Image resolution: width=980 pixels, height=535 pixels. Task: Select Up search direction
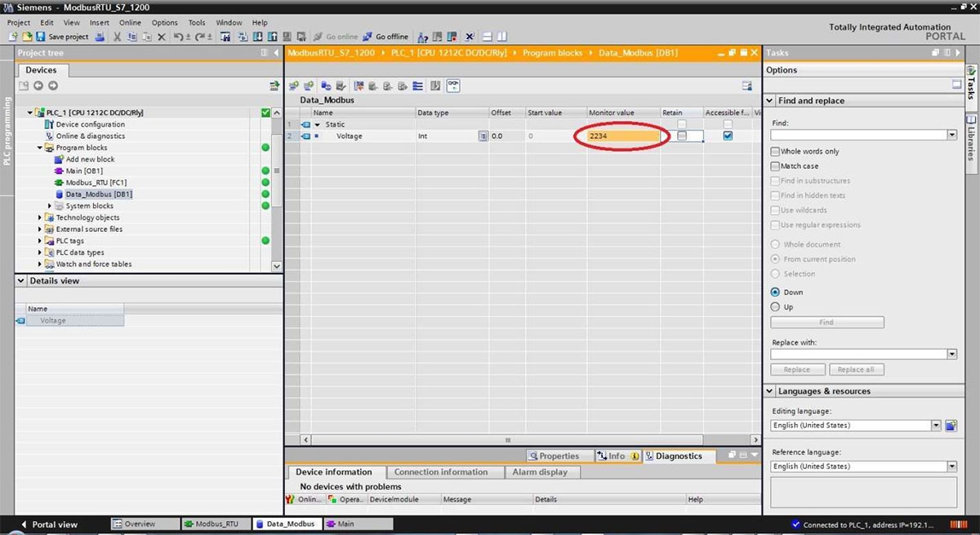pyautogui.click(x=775, y=307)
